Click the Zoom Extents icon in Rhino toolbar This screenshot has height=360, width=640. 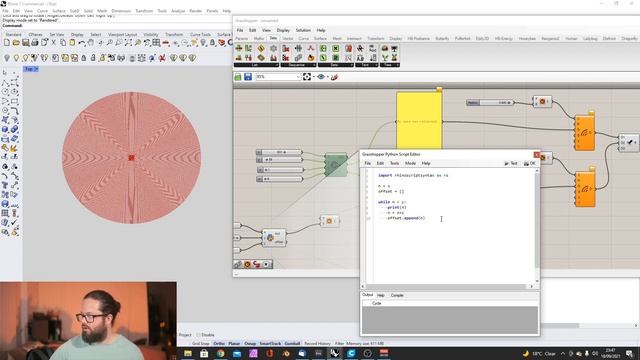(128, 43)
